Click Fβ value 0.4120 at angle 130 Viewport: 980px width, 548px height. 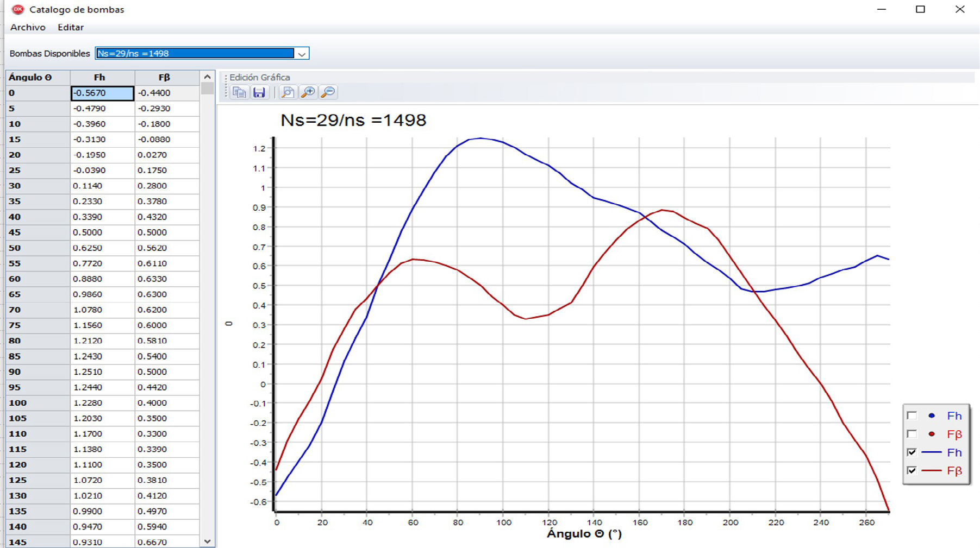(x=167, y=496)
